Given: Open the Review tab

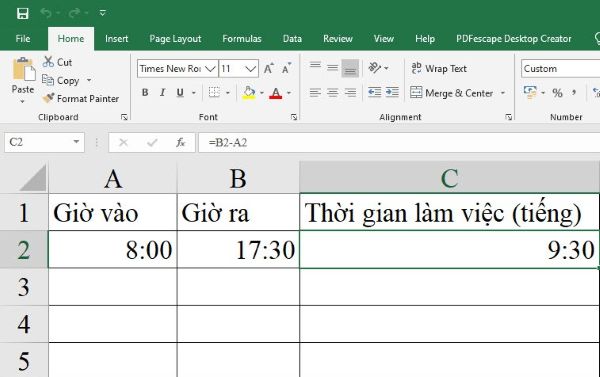Looking at the screenshot, I should [338, 39].
